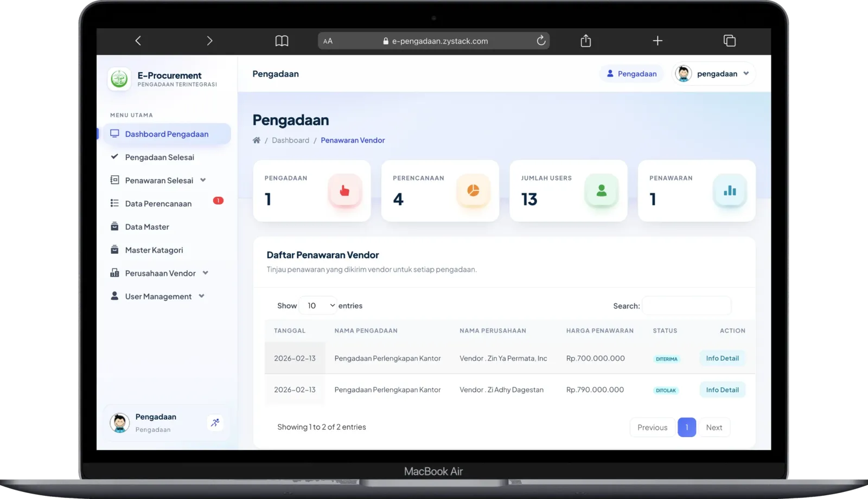Select page 1 in pagination
This screenshot has width=868, height=499.
click(x=687, y=427)
